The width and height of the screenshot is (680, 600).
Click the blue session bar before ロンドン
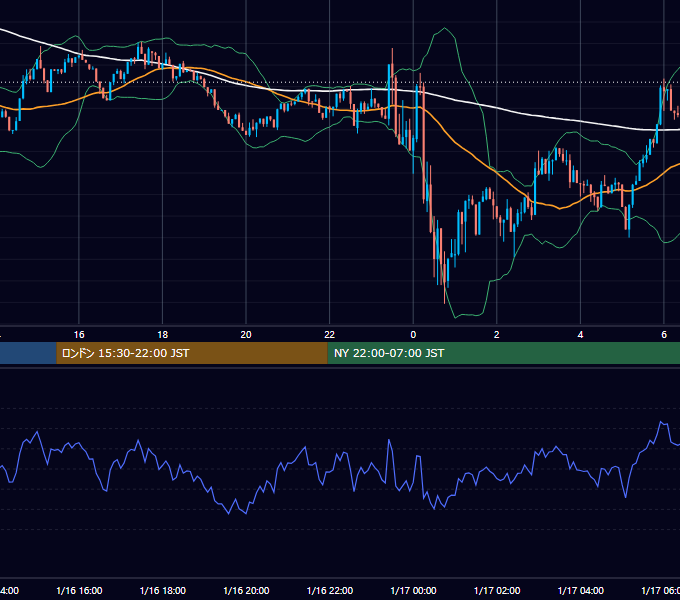tap(28, 353)
